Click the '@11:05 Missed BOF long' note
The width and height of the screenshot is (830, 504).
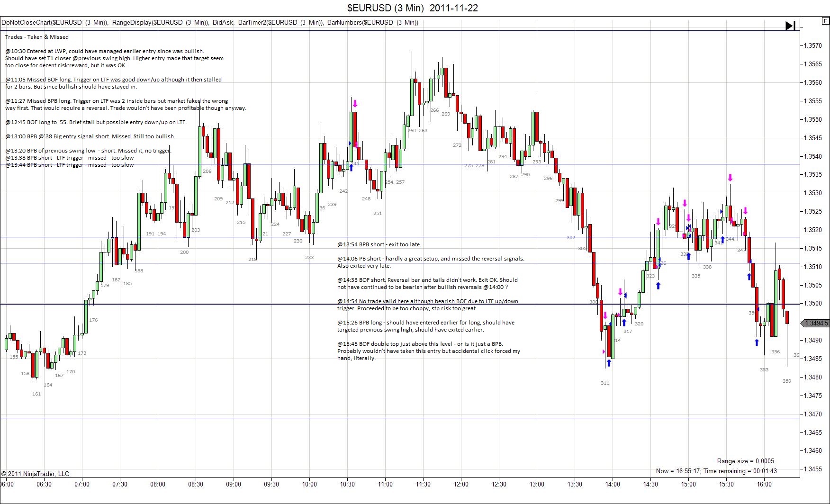[x=113, y=83]
